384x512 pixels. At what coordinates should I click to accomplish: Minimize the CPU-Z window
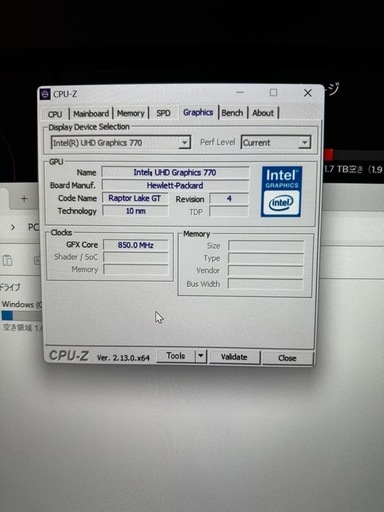[x=240, y=92]
